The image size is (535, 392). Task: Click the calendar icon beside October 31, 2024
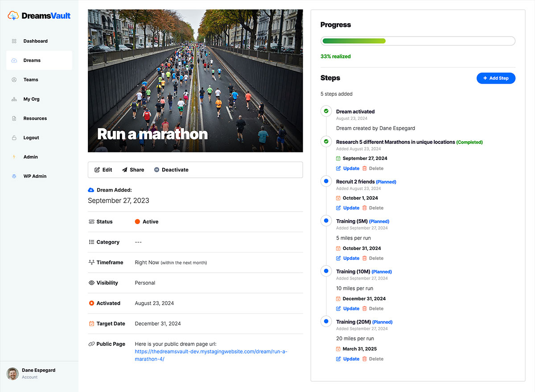pos(338,248)
